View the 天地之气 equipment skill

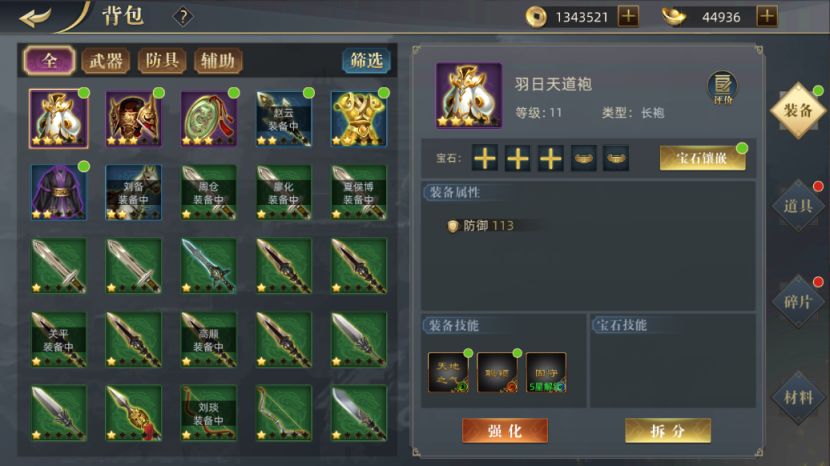coord(448,373)
